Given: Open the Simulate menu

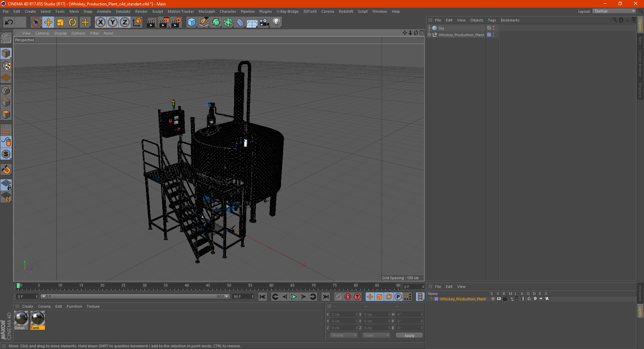Looking at the screenshot, I should tap(123, 11).
